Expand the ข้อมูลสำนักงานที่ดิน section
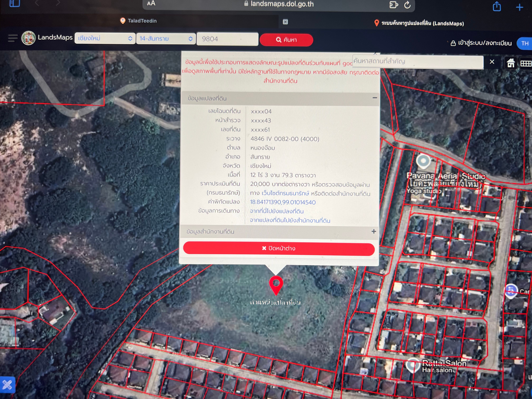Screen dimensions: 532x399 (374, 231)
